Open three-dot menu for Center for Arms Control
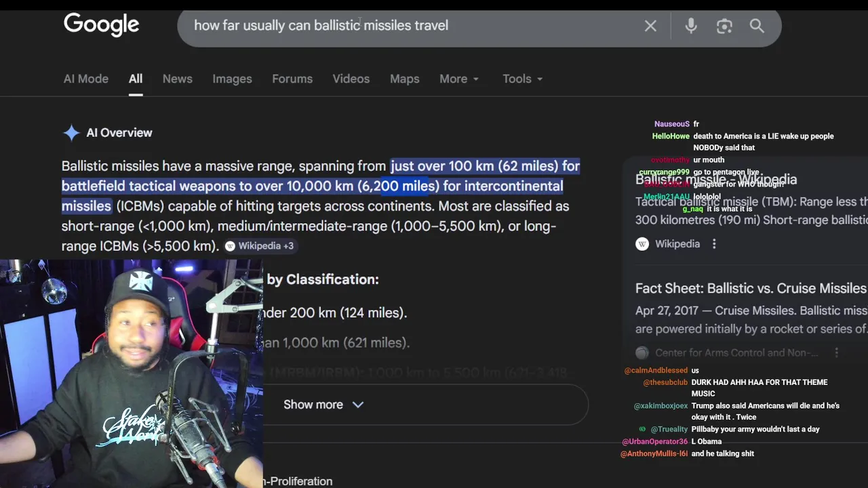Image resolution: width=868 pixels, height=488 pixels. (836, 352)
